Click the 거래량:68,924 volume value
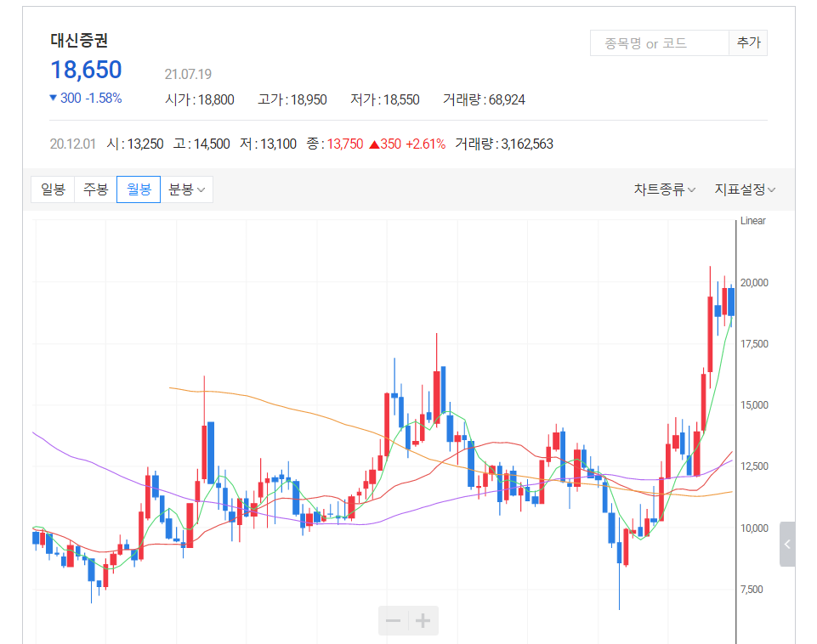 tap(484, 99)
